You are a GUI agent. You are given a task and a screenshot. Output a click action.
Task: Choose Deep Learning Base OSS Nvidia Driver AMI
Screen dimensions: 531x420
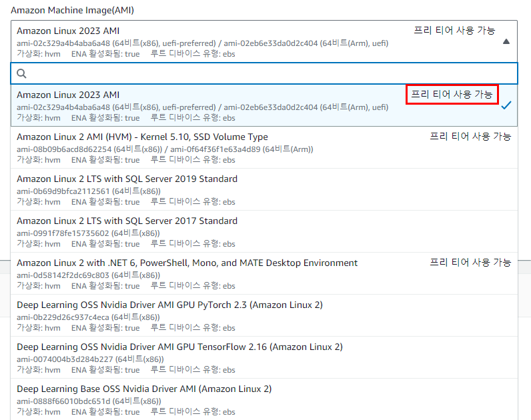[264, 399]
